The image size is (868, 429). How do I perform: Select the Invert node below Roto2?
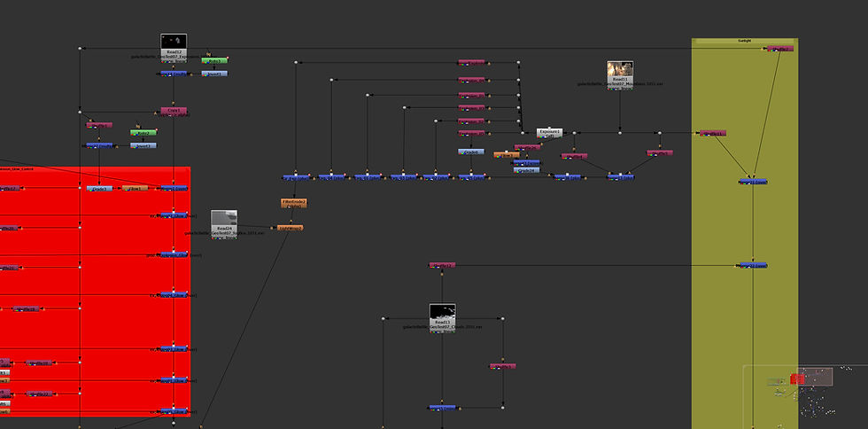coord(143,145)
